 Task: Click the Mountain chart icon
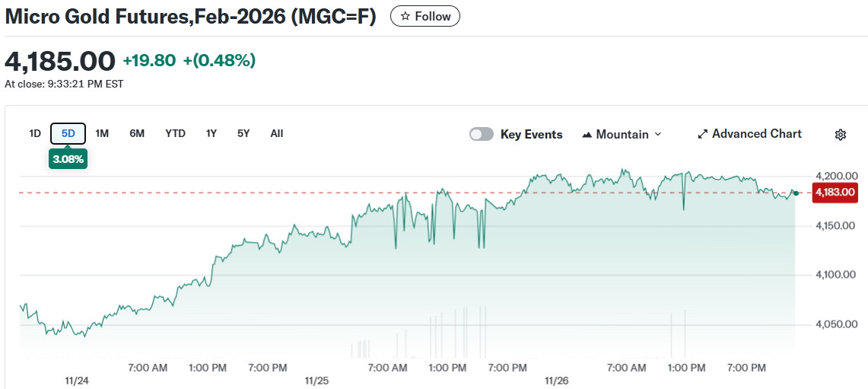coord(587,135)
